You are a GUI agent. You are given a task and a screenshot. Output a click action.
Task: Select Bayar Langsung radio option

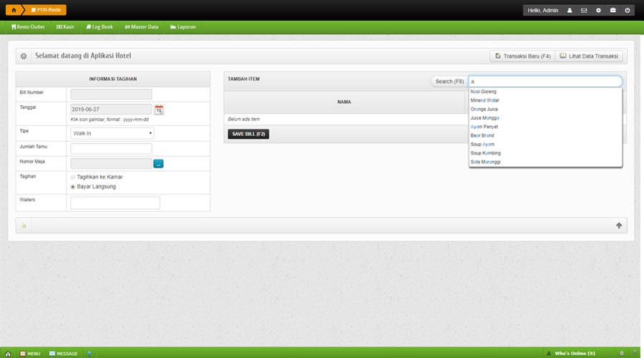pyautogui.click(x=73, y=186)
